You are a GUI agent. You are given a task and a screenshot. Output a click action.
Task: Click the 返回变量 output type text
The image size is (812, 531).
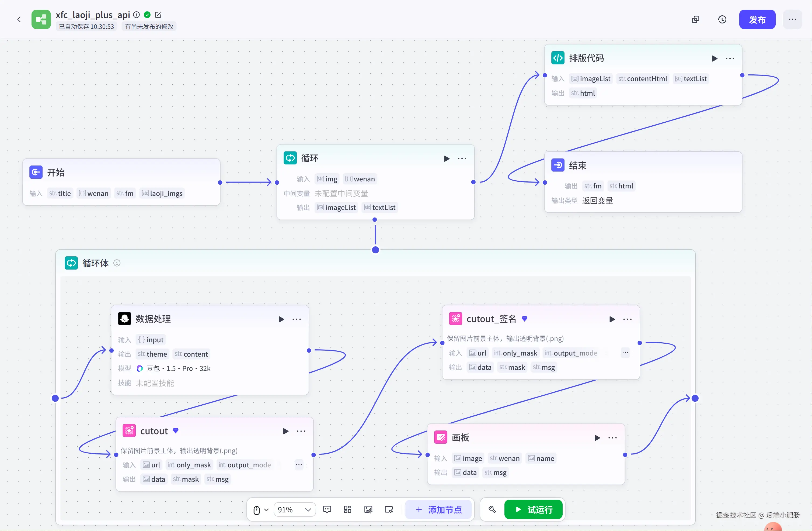click(597, 201)
